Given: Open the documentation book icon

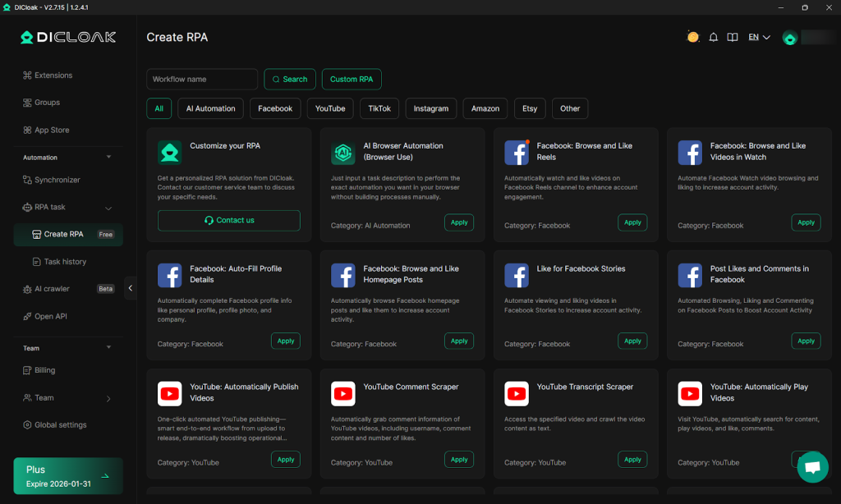Looking at the screenshot, I should [x=732, y=37].
